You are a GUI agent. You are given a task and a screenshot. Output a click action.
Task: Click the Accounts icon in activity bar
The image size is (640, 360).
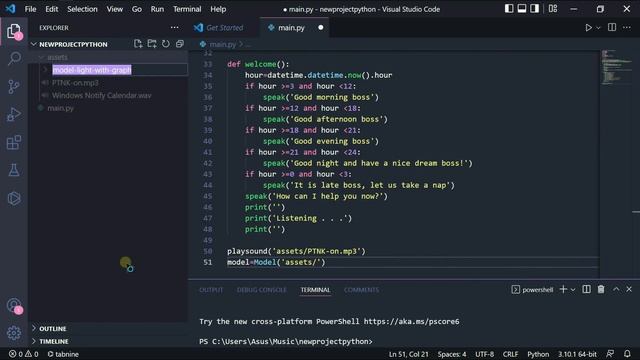[14, 306]
